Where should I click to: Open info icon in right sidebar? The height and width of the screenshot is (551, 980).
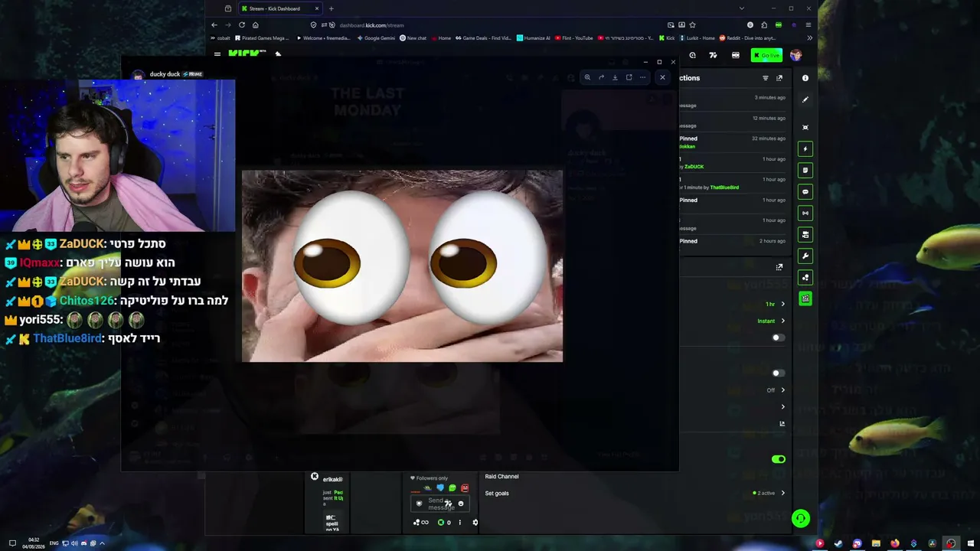[805, 78]
